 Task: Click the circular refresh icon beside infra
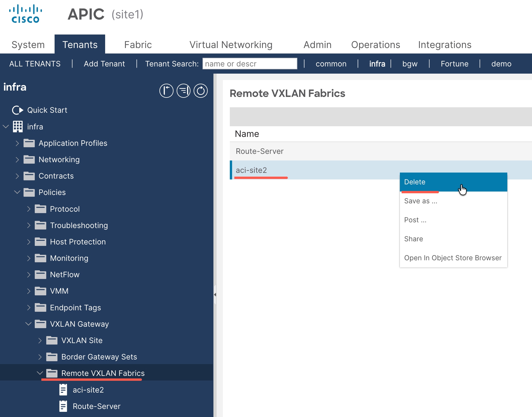[201, 91]
